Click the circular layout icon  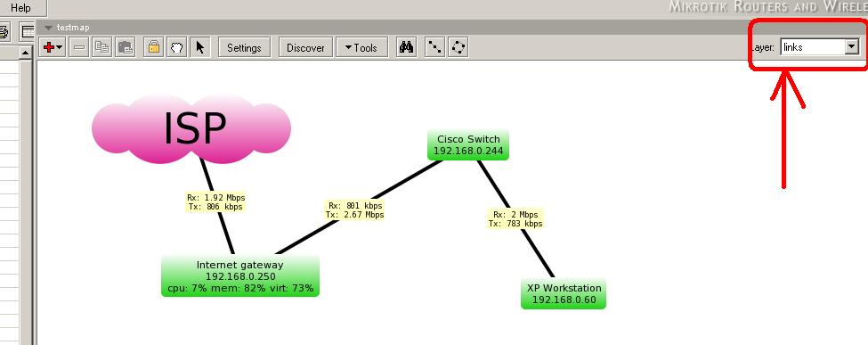pyautogui.click(x=458, y=48)
